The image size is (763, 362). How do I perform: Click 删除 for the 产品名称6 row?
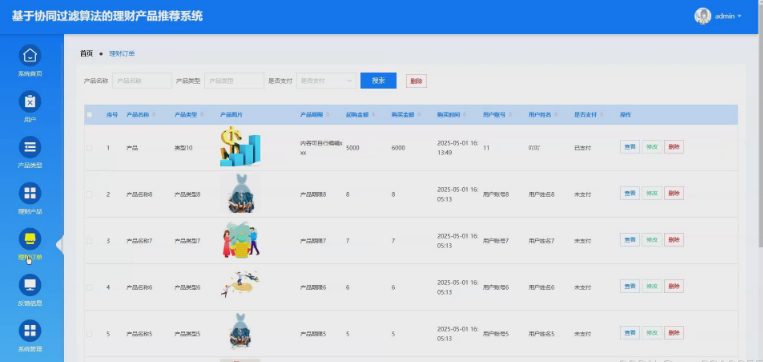coord(673,286)
